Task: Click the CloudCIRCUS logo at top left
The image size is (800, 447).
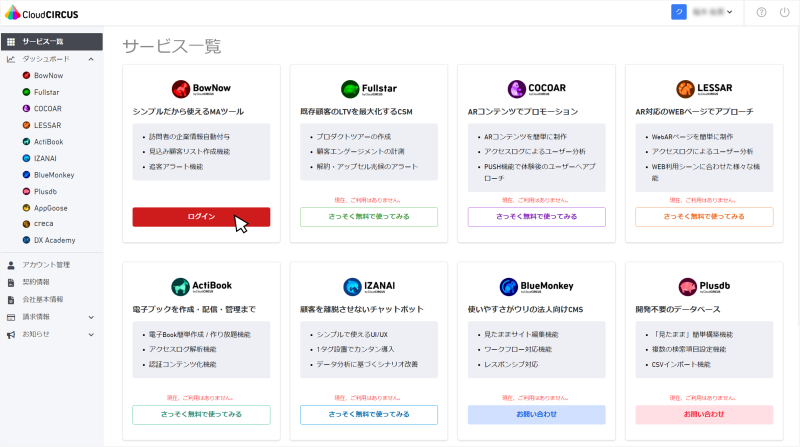Action: coord(41,13)
